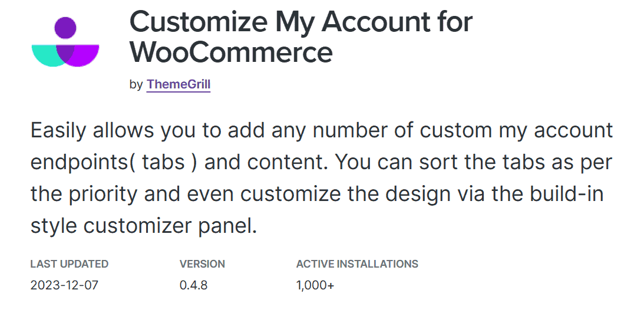Click the 0.4.8 version number
The width and height of the screenshot is (644, 313).
pos(193,286)
